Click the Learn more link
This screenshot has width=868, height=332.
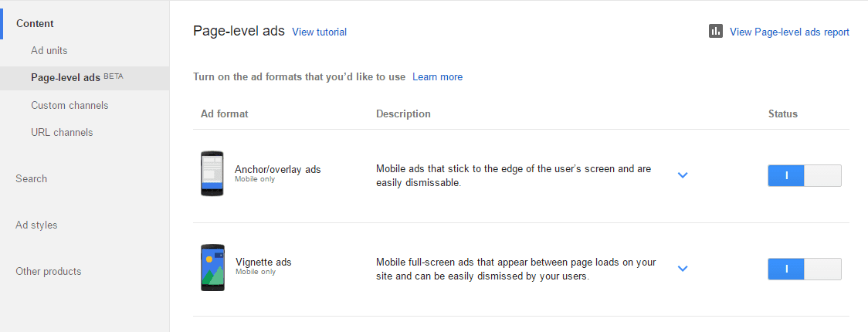tap(437, 77)
